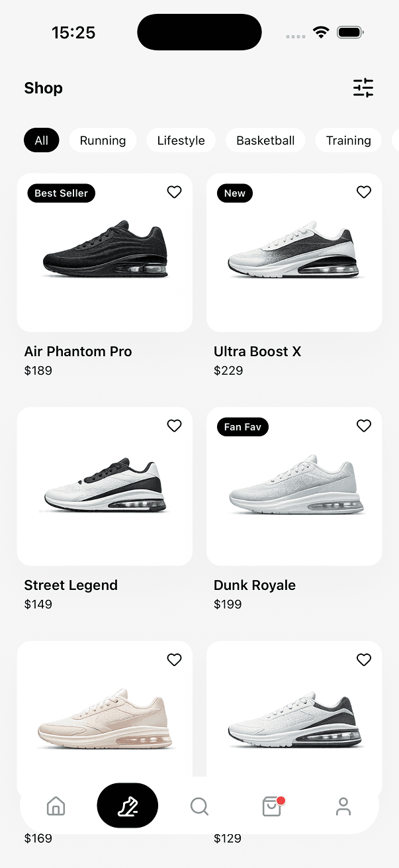399x868 pixels.
Task: Switch to the Basketball category
Action: click(x=265, y=140)
